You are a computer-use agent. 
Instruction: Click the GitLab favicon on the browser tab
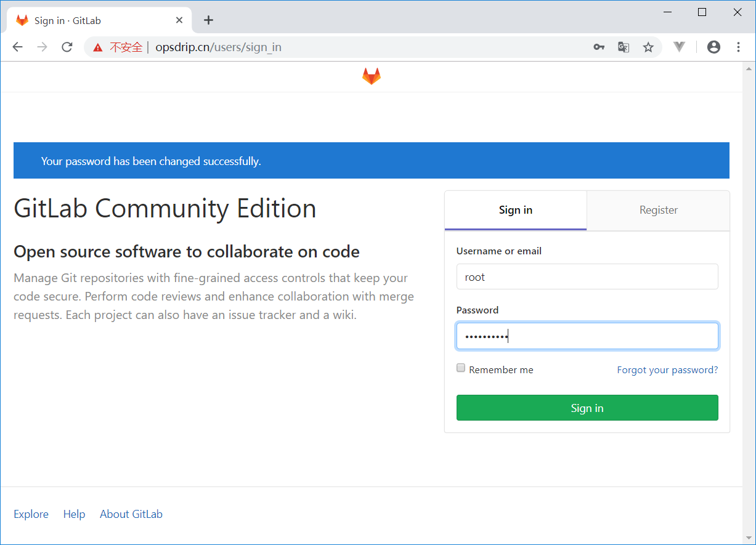[x=22, y=20]
